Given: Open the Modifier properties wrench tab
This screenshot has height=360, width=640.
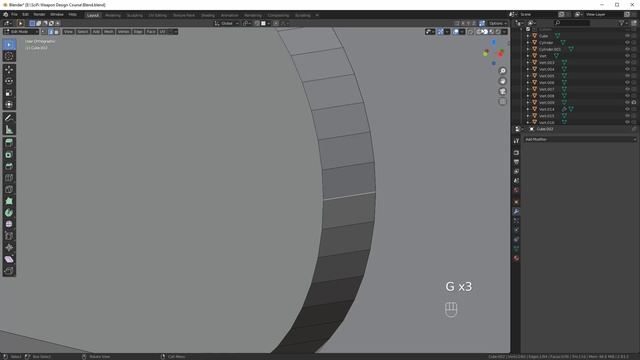Looking at the screenshot, I should tap(516, 211).
